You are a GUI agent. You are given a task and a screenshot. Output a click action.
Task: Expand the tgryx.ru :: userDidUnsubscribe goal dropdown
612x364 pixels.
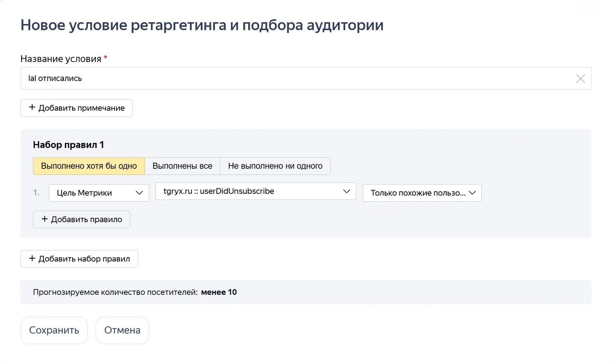coord(248,191)
